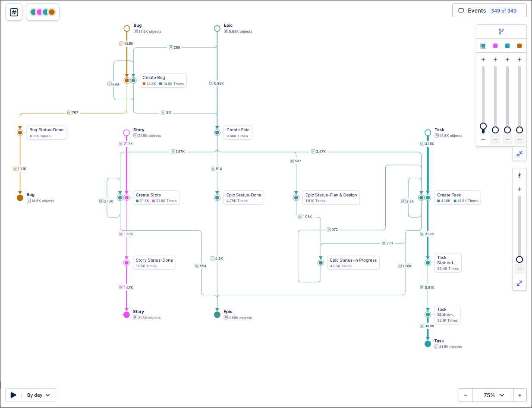532x408 pixels.
Task: Open the object type color circles selector
Action: (43, 12)
